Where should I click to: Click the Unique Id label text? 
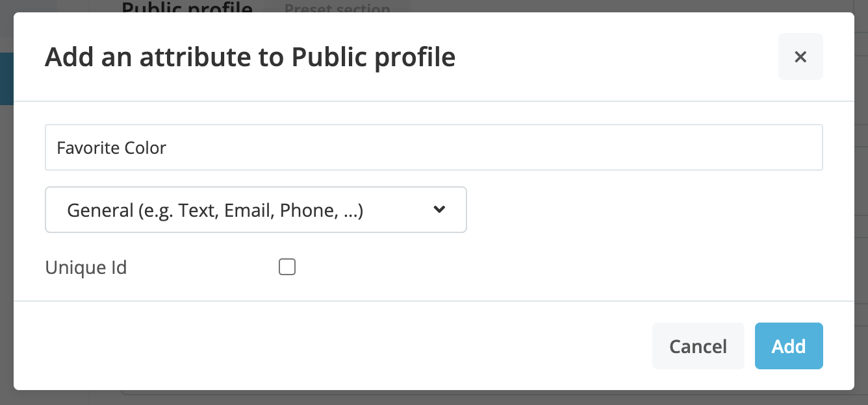86,267
